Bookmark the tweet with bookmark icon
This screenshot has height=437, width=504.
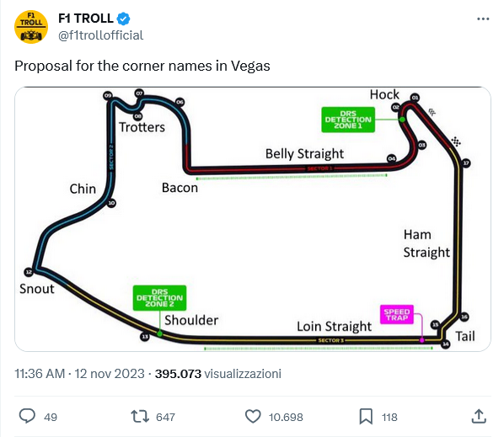click(366, 417)
